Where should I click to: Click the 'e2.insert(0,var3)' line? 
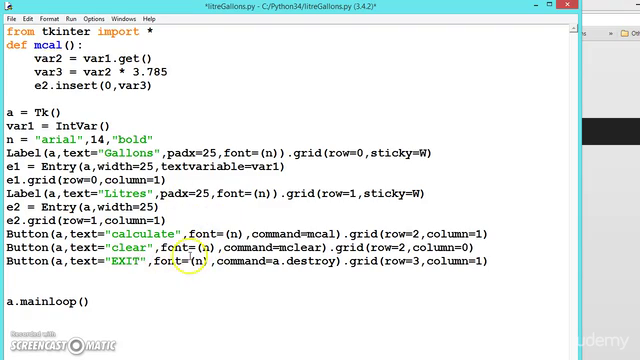click(x=93, y=85)
